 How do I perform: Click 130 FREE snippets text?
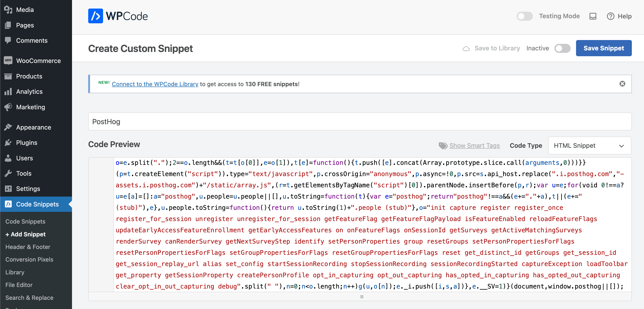click(272, 84)
